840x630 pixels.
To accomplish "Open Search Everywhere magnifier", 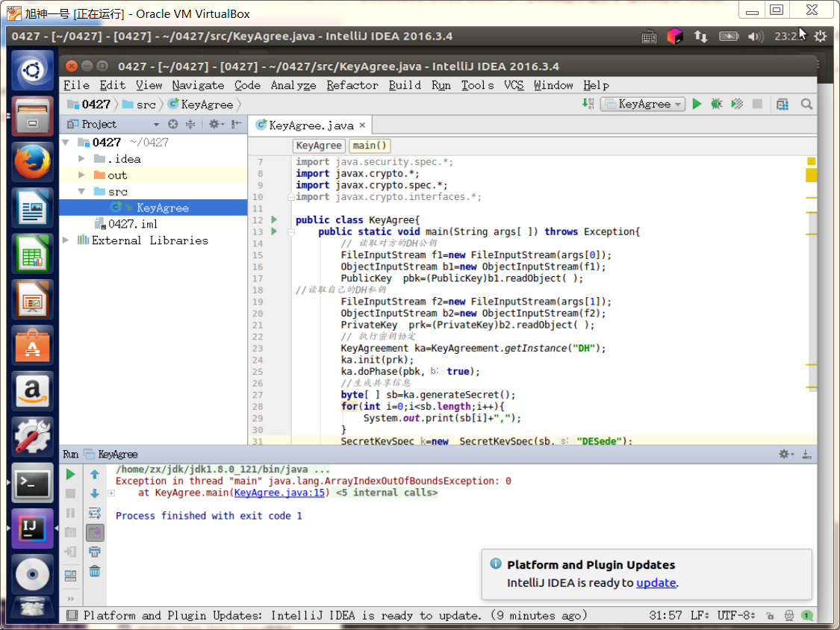I will (806, 104).
